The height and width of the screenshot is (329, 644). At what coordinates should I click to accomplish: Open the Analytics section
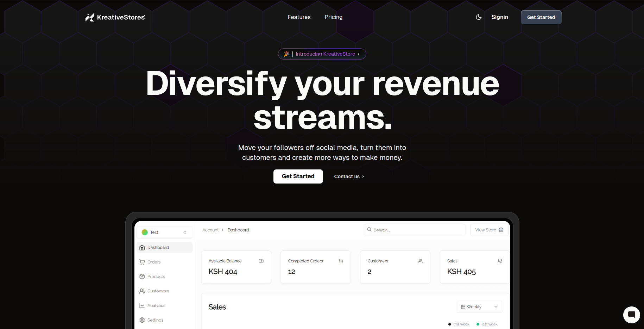156,305
